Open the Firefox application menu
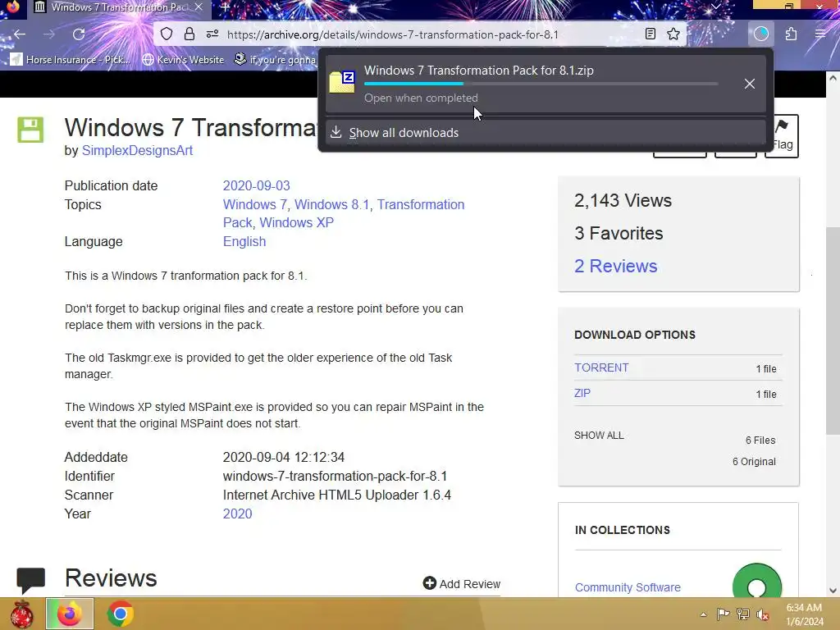The image size is (840, 630). pos(820,34)
